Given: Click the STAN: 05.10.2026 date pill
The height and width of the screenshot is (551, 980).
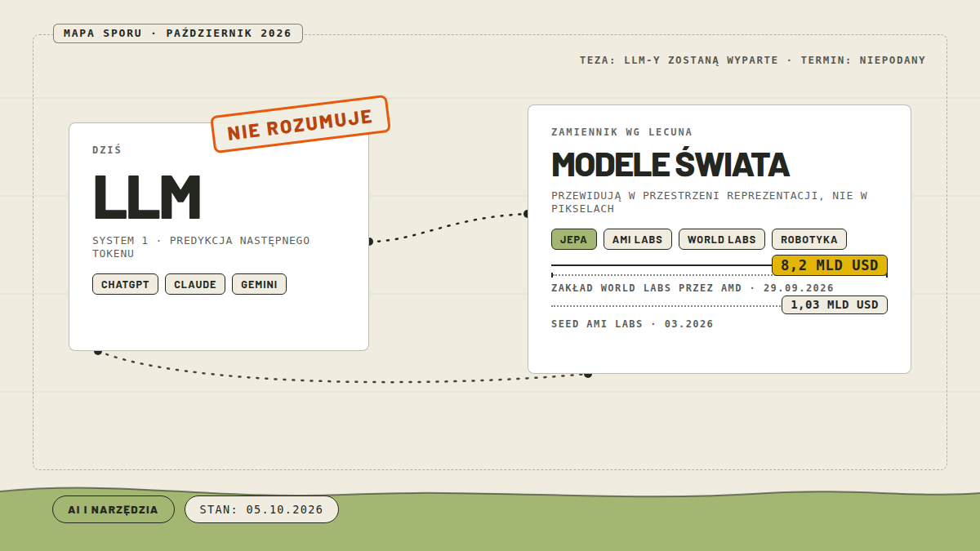Looking at the screenshot, I should point(261,509).
